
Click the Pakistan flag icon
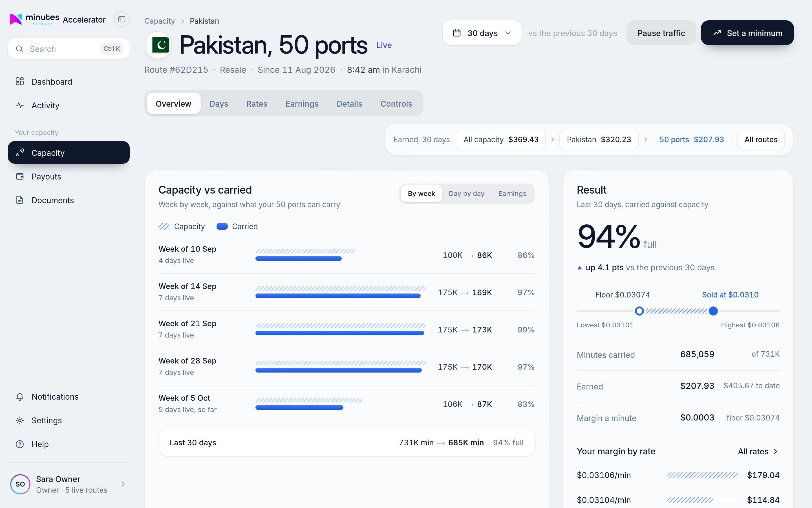(158, 45)
